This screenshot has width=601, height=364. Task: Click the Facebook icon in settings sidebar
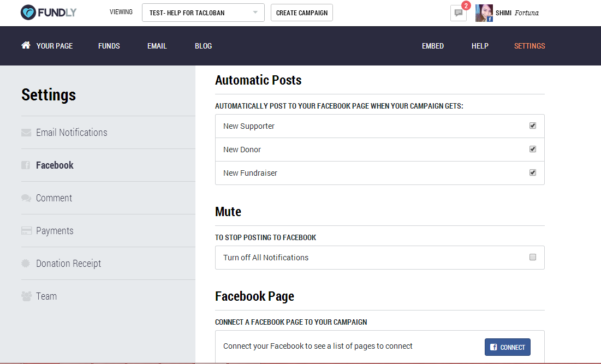coord(26,165)
